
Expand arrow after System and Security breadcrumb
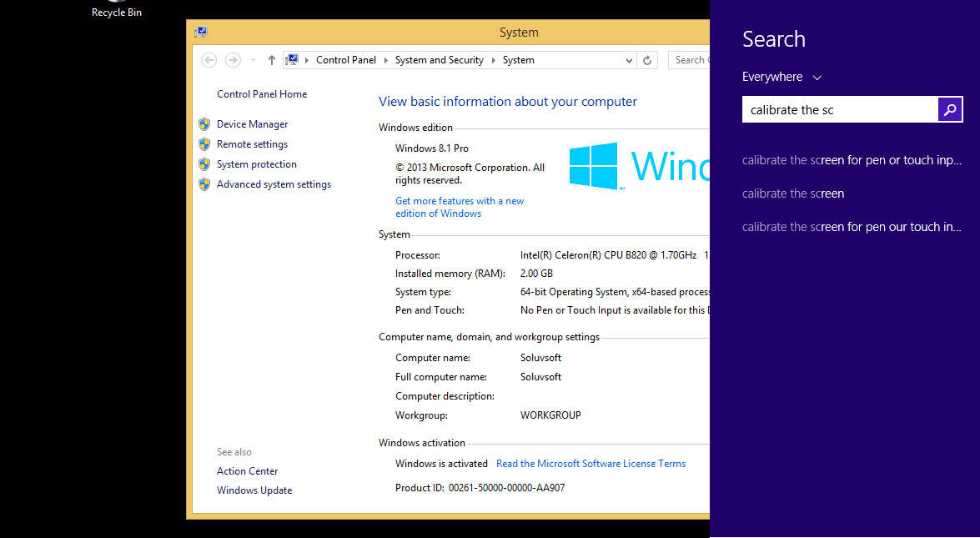point(493,60)
